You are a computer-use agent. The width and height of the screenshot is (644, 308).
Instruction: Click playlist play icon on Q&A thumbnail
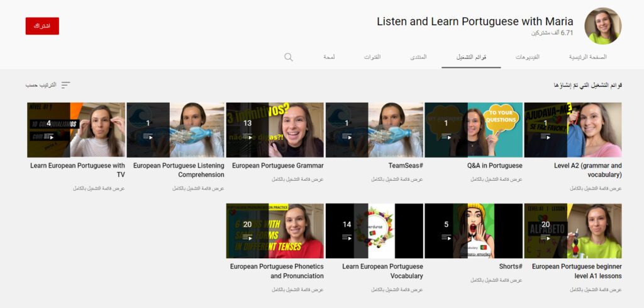446,136
